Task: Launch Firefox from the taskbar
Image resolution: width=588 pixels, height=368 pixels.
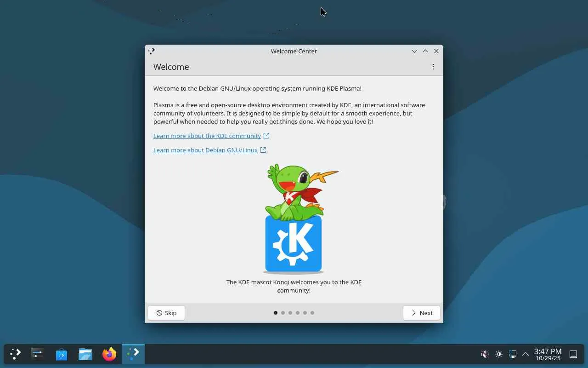Action: [109, 354]
